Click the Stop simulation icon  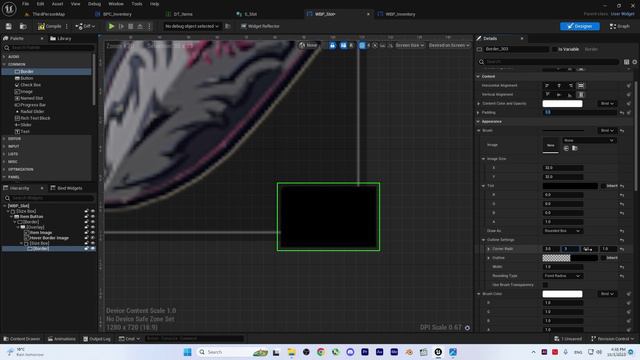(131, 26)
